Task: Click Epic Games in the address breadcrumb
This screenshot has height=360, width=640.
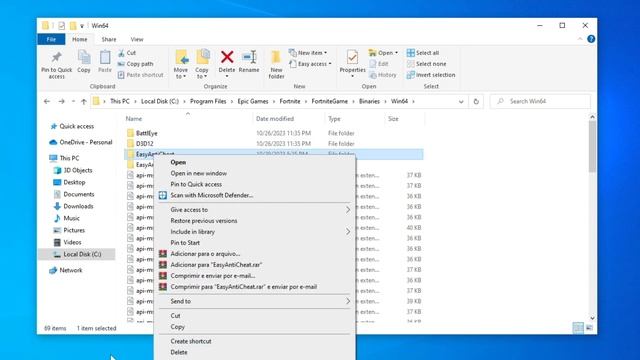Action: pyautogui.click(x=253, y=101)
